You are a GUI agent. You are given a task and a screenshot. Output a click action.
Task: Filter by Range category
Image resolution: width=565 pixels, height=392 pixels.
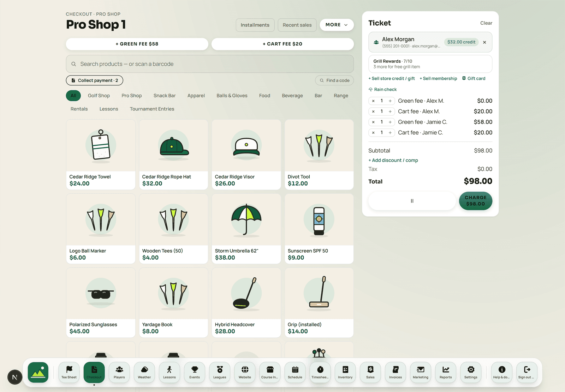click(x=341, y=96)
